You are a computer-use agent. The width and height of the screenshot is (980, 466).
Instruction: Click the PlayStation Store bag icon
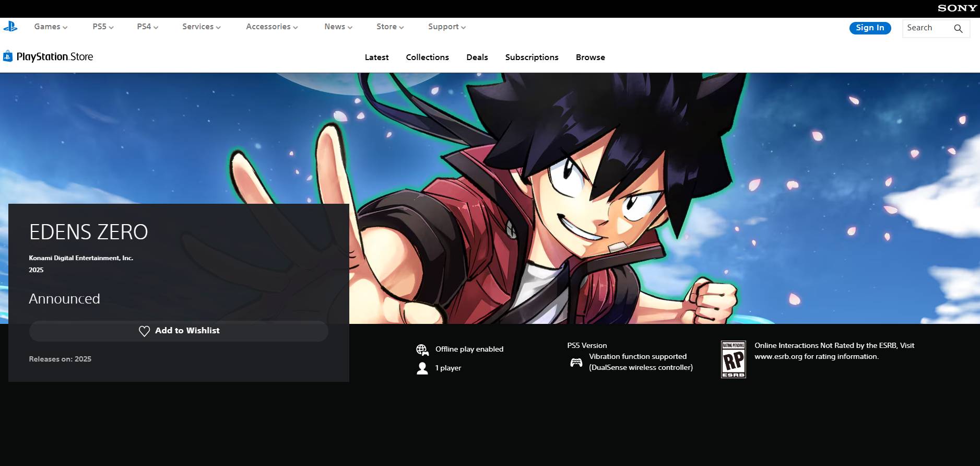[x=8, y=56]
